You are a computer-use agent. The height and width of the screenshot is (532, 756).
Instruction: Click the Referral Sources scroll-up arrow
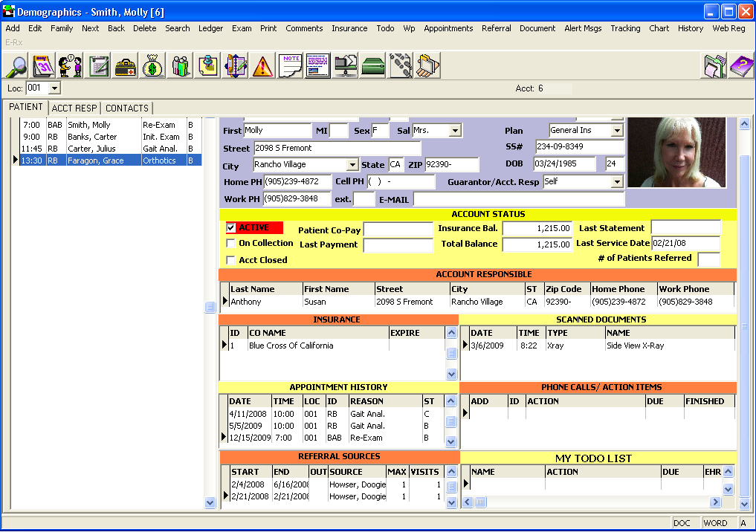pyautogui.click(x=451, y=472)
